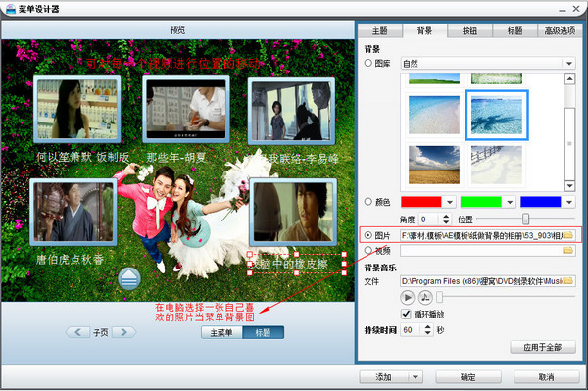Click the 唐伯虎点秋香 title label

(70, 259)
